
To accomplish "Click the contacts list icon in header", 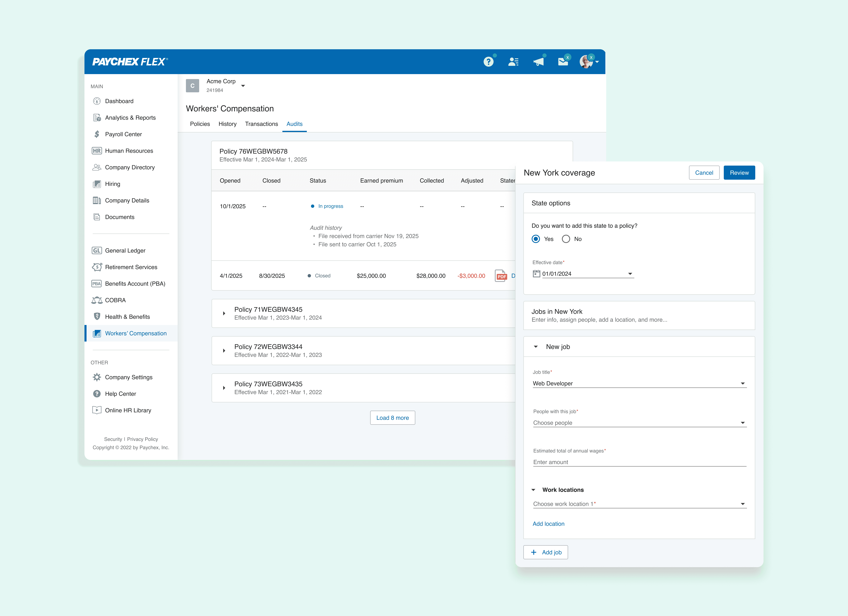I will pyautogui.click(x=513, y=62).
